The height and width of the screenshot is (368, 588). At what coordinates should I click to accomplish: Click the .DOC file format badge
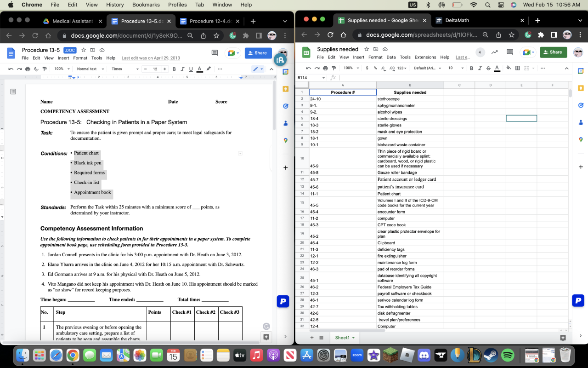click(x=70, y=50)
